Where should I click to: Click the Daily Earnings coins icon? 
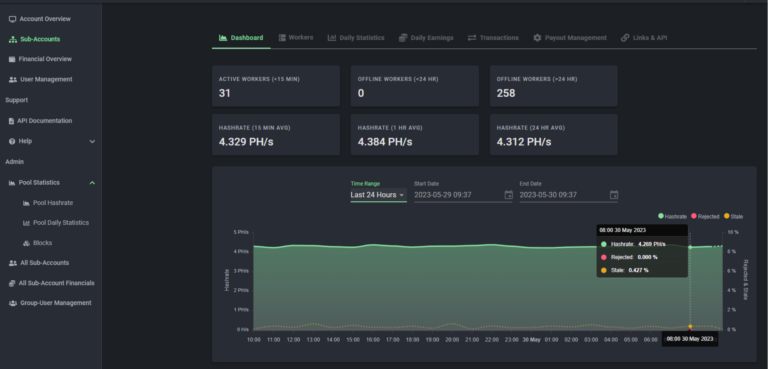(403, 38)
